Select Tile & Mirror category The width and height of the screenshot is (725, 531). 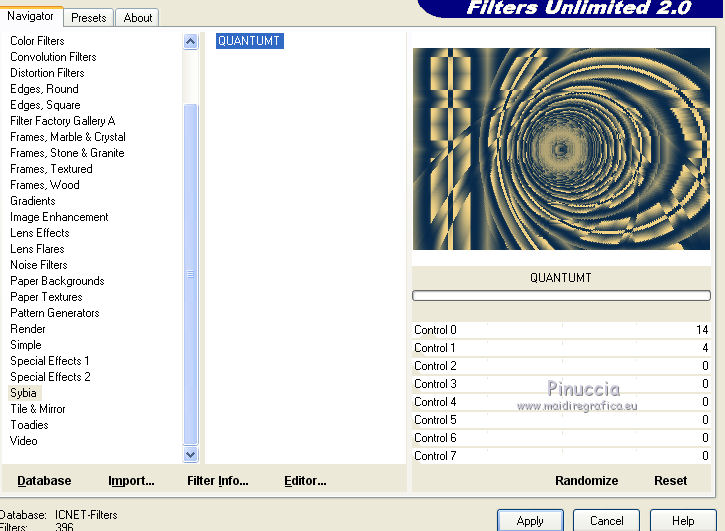pyautogui.click(x=37, y=409)
